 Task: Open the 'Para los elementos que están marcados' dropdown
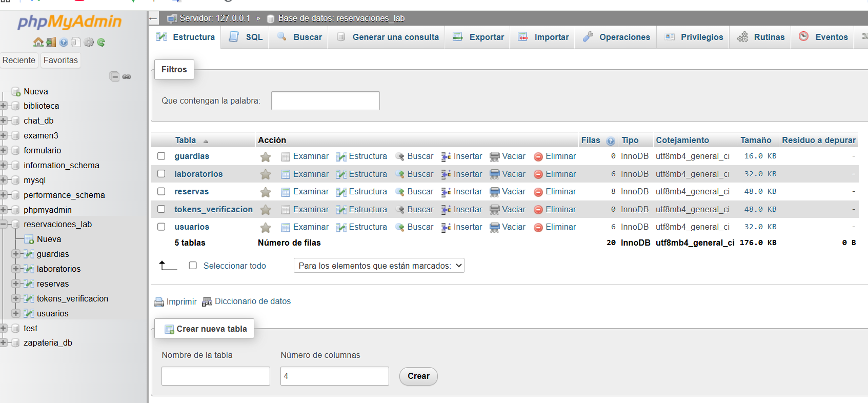coord(378,266)
